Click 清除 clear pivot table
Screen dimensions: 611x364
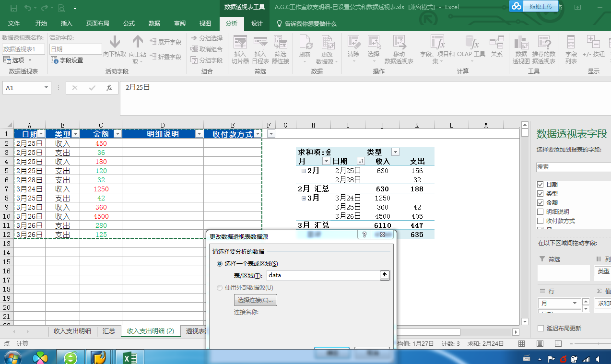(x=353, y=49)
